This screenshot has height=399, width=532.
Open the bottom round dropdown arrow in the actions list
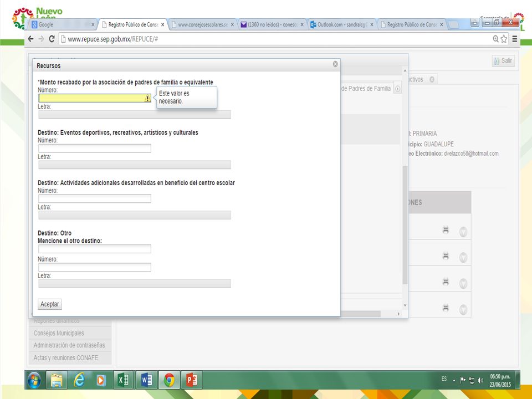coord(463,309)
